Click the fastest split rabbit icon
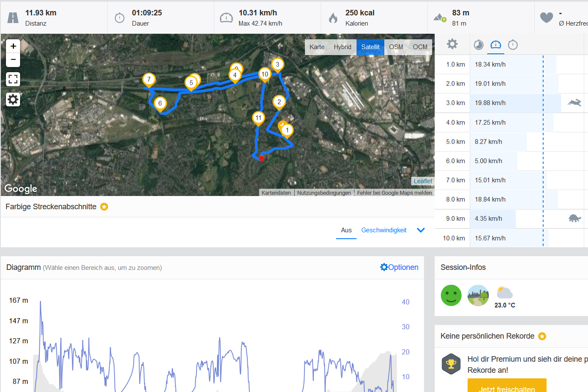The height and width of the screenshot is (392, 588). 574,102
